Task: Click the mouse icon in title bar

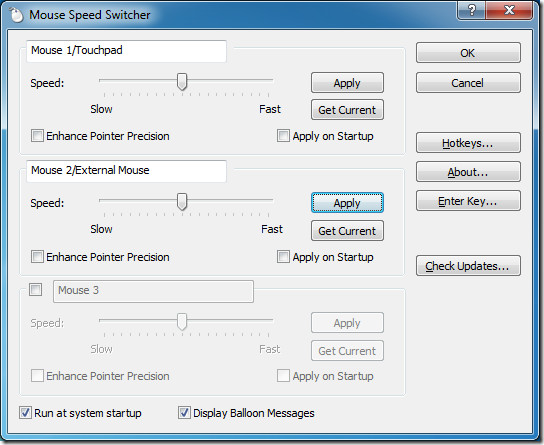Action: (x=16, y=15)
